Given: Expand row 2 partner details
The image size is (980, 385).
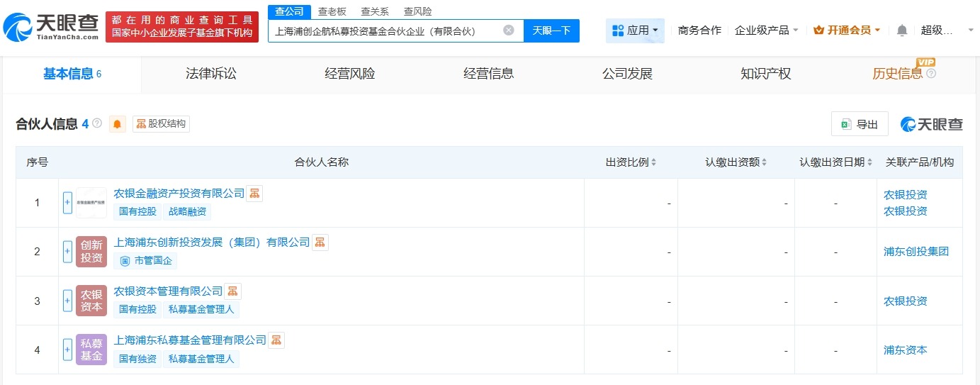Looking at the screenshot, I should (67, 252).
